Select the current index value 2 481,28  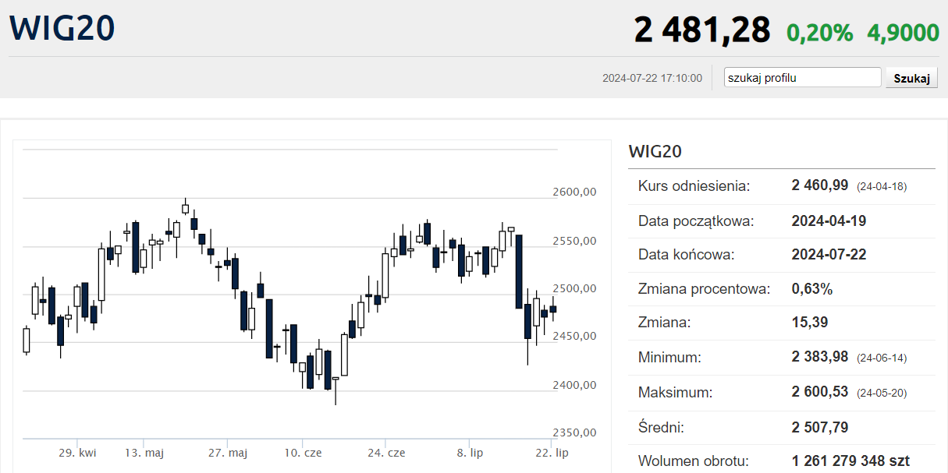click(x=702, y=31)
